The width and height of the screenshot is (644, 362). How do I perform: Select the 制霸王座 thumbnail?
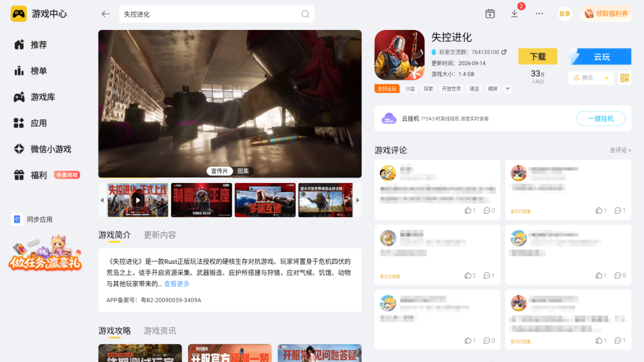click(201, 200)
